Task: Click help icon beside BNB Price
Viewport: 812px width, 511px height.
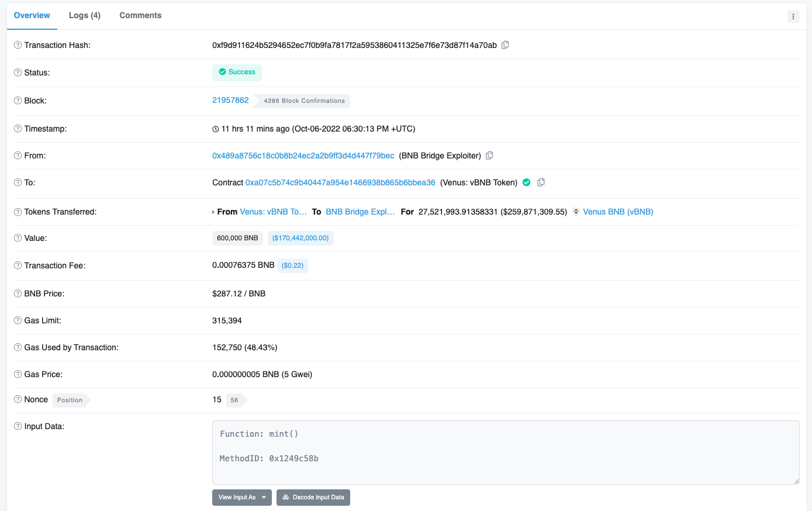Action: (x=18, y=294)
